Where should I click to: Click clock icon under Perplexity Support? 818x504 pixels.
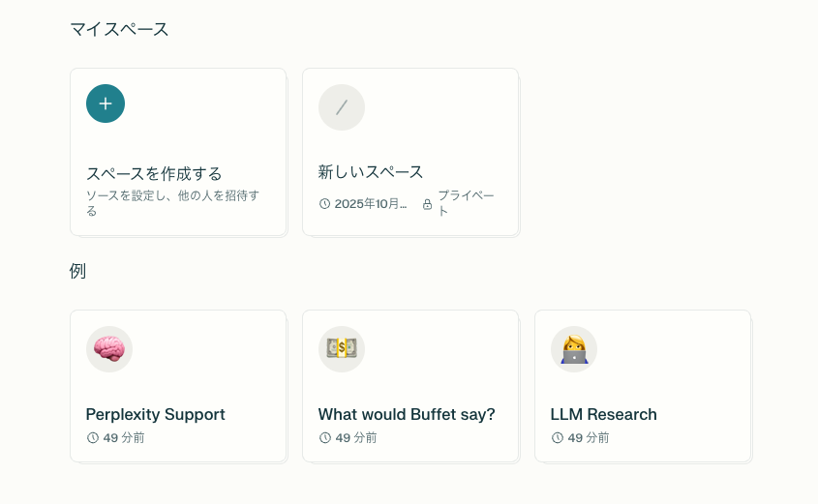pyautogui.click(x=93, y=438)
